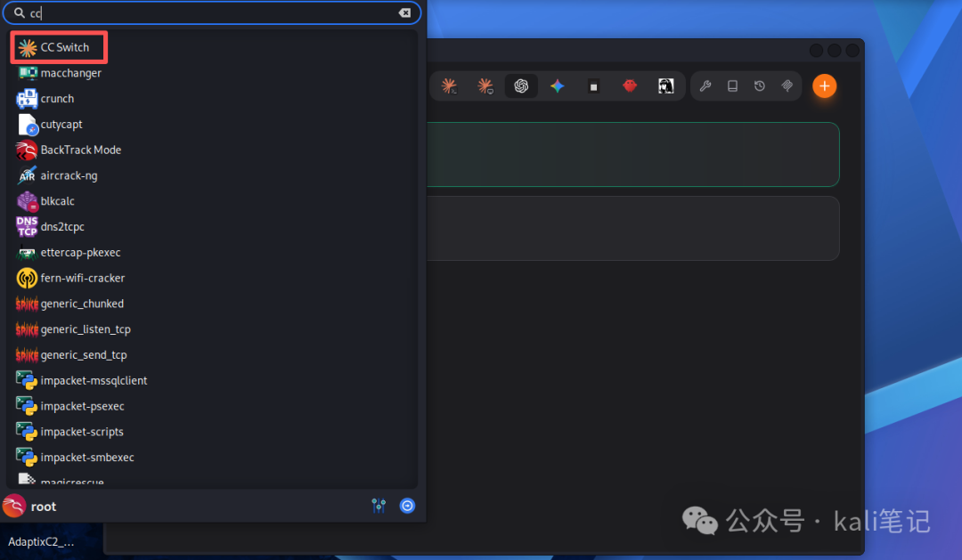The height and width of the screenshot is (560, 962).
Task: Launch aircrack-ng from the list
Action: pyautogui.click(x=212, y=176)
